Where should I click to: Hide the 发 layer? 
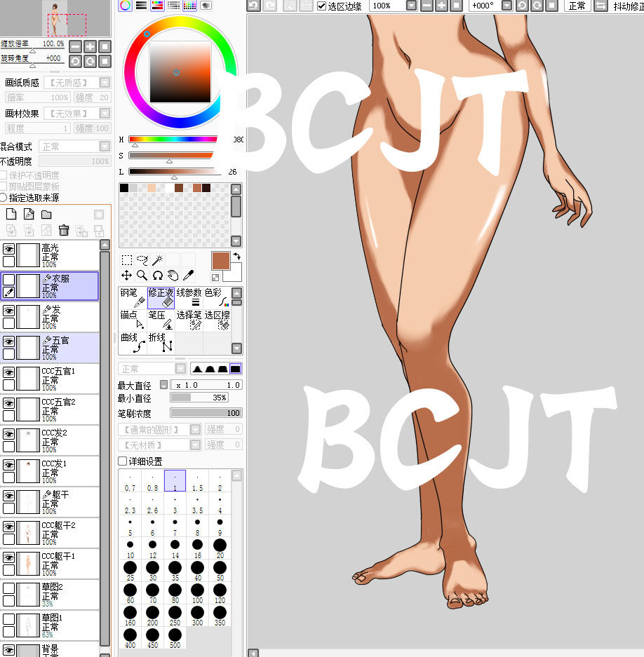pos(9,311)
